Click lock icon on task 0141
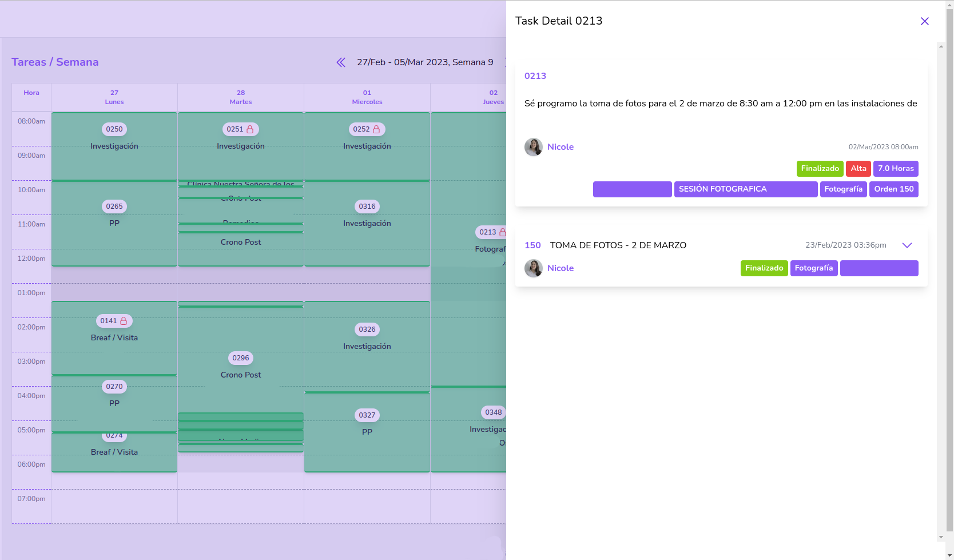The width and height of the screenshot is (954, 560). [124, 321]
